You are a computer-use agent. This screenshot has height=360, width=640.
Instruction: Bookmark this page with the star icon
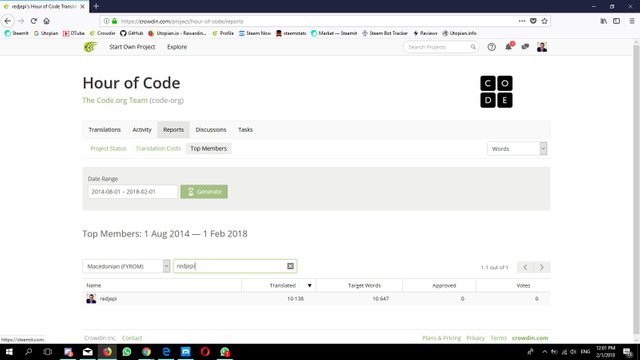tap(544, 21)
